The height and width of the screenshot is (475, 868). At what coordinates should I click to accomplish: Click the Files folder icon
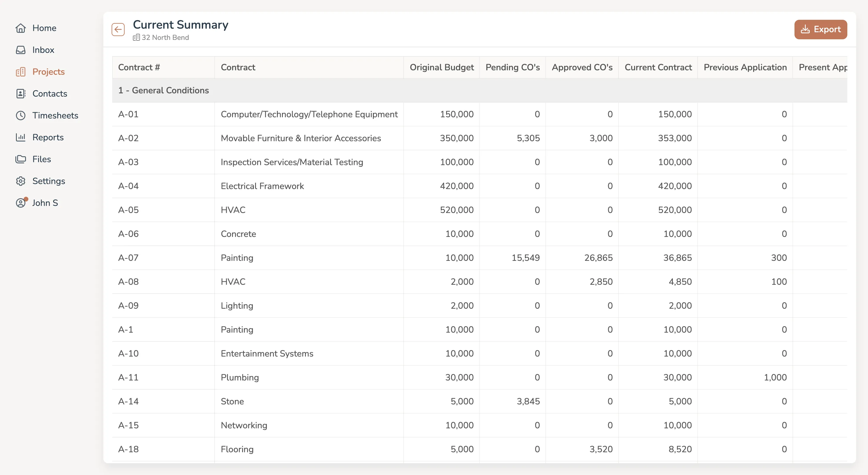click(21, 159)
